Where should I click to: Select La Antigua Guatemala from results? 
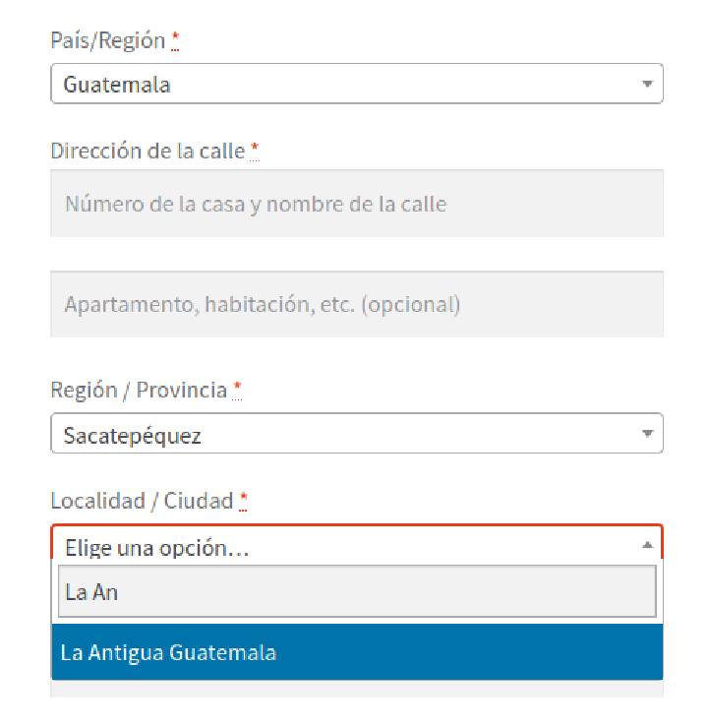tap(357, 652)
